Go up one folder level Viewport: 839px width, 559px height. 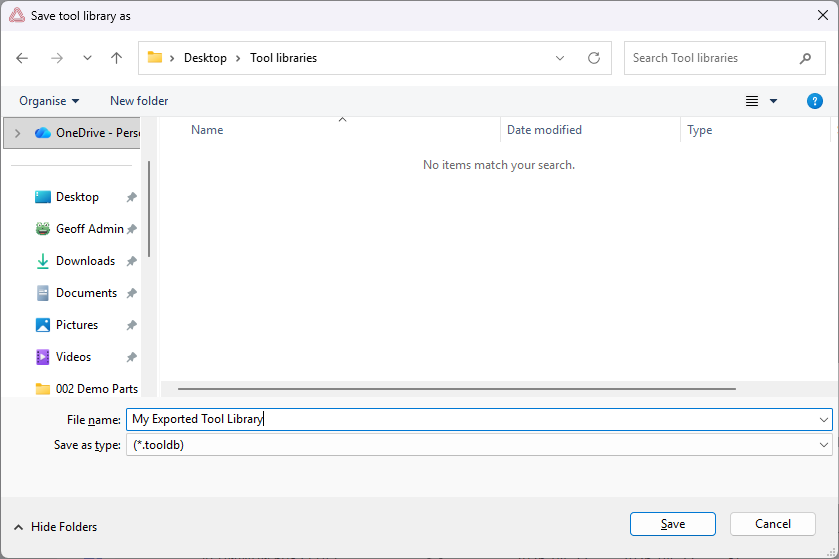pos(117,58)
